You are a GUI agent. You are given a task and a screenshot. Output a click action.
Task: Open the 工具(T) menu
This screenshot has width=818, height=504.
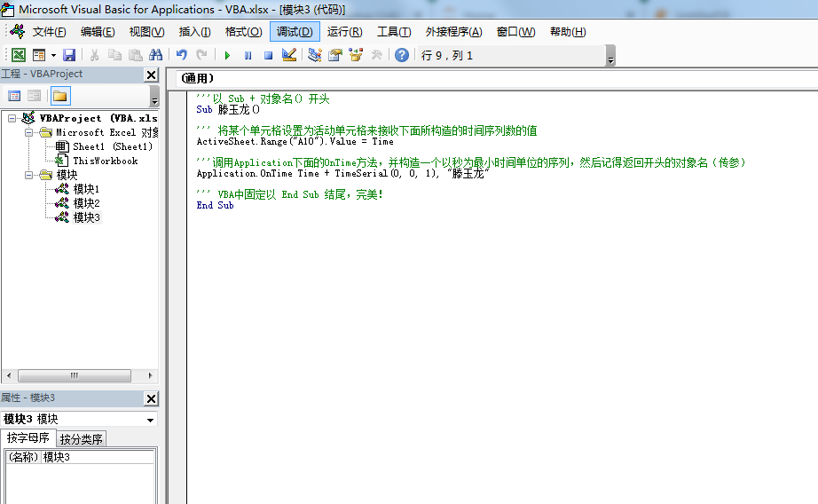click(394, 32)
